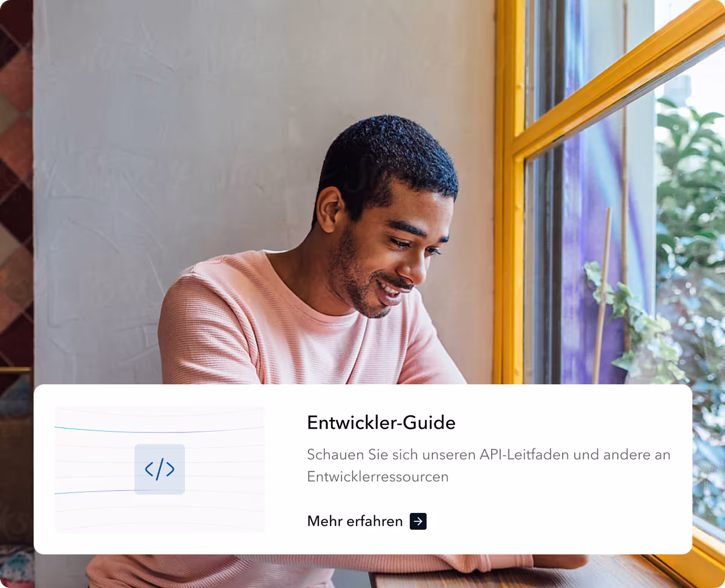
Task: Click the blank white card area right of Mehr erfahren
Action: 559,521
